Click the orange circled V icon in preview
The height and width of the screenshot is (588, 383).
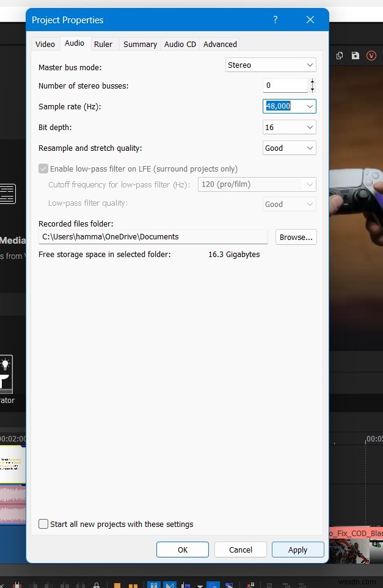(371, 56)
